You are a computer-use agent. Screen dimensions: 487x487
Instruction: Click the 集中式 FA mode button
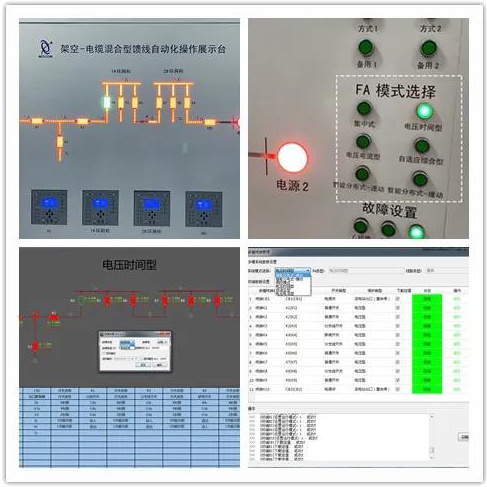click(364, 109)
